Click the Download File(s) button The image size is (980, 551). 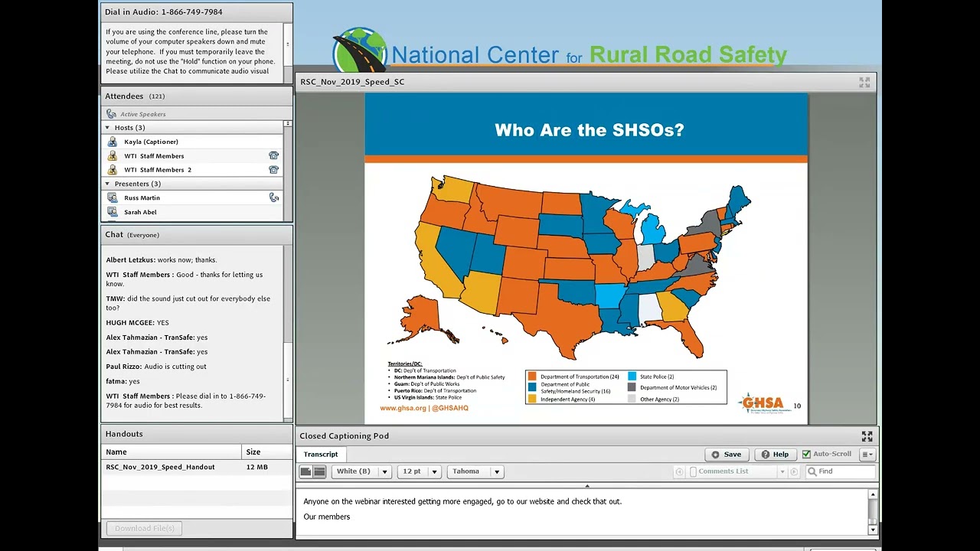(x=145, y=528)
